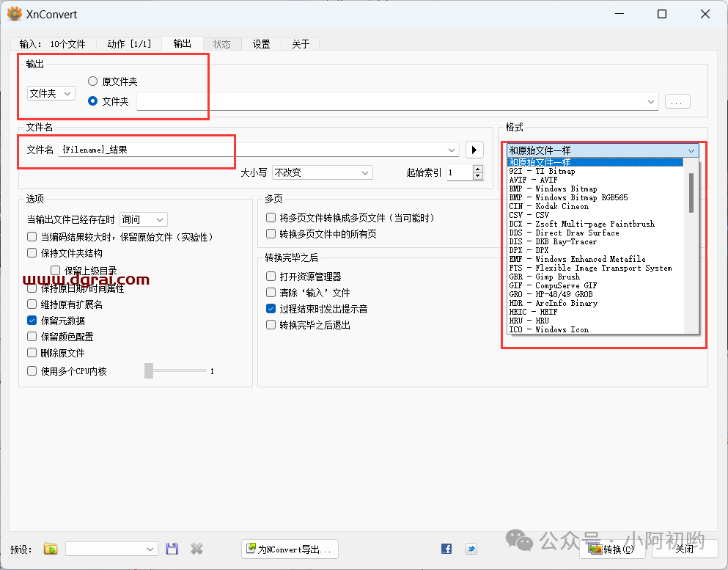Select DDS - Direct Draw Surface format
This screenshot has height=570, width=728.
[595, 233]
